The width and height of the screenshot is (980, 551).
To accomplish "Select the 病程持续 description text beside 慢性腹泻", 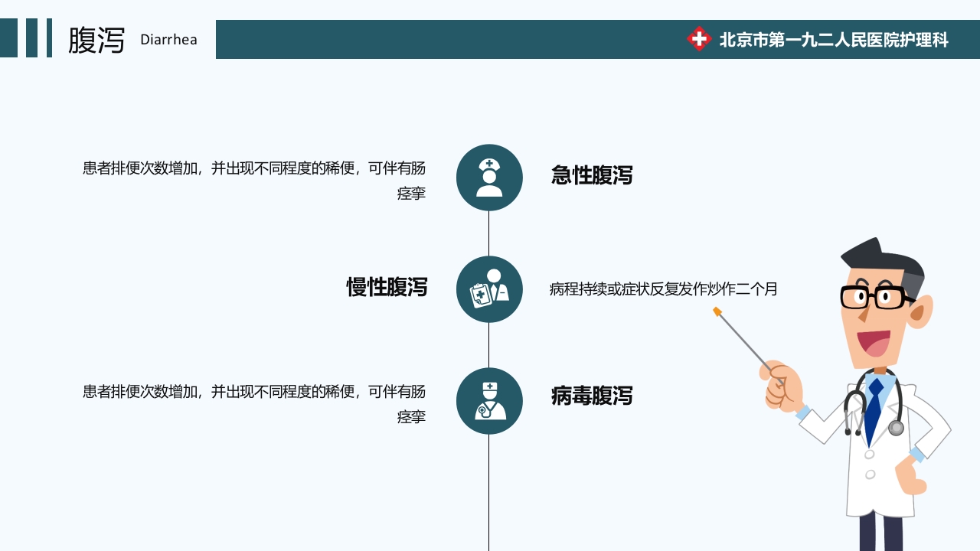I will [661, 289].
